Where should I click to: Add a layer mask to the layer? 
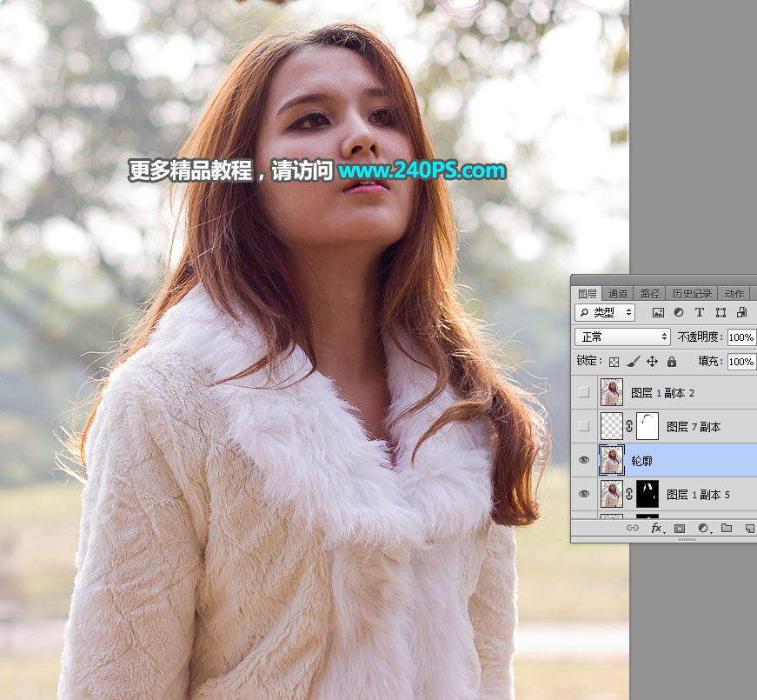pos(680,528)
